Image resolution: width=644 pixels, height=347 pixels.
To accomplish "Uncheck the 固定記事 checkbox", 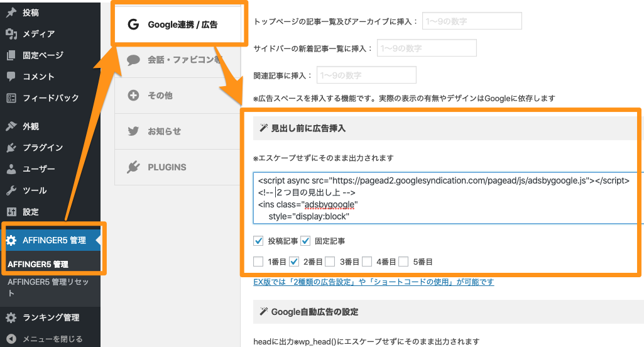I will point(305,241).
